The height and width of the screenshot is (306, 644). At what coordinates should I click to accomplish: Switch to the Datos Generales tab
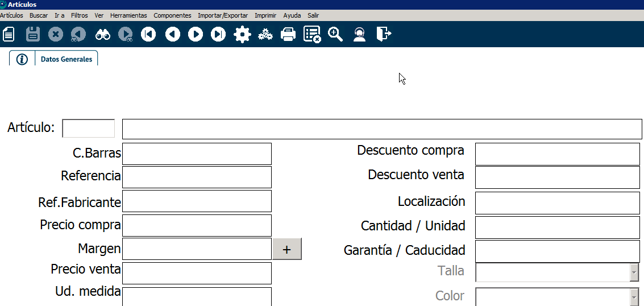click(x=67, y=59)
